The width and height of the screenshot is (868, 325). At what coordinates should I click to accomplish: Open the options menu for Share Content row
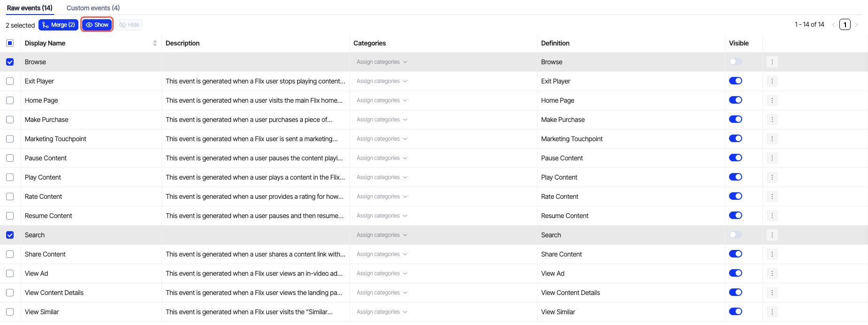pyautogui.click(x=772, y=254)
